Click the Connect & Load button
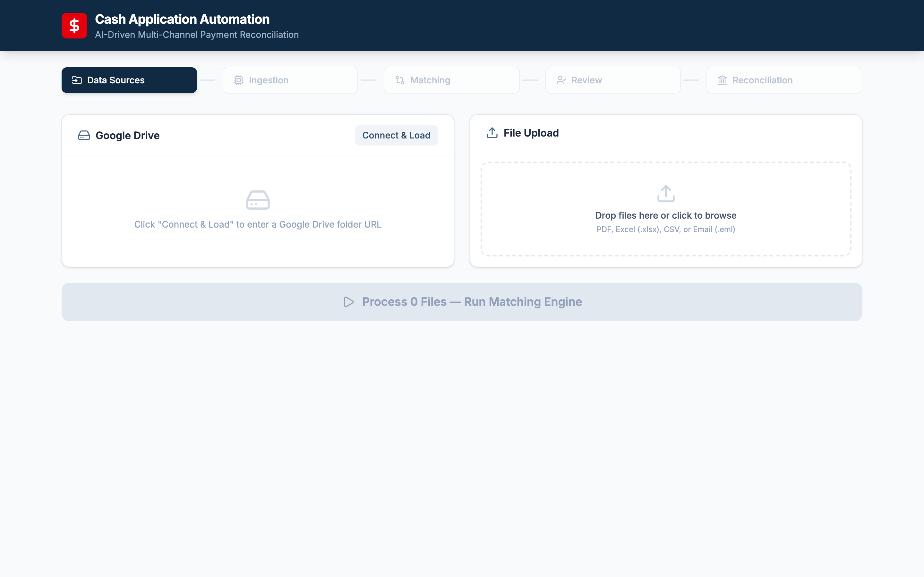Image resolution: width=924 pixels, height=577 pixels. click(x=396, y=135)
